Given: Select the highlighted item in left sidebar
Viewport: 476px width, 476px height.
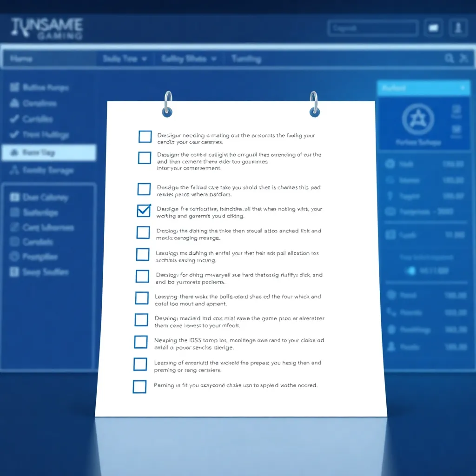Looking at the screenshot, I should pos(48,152).
